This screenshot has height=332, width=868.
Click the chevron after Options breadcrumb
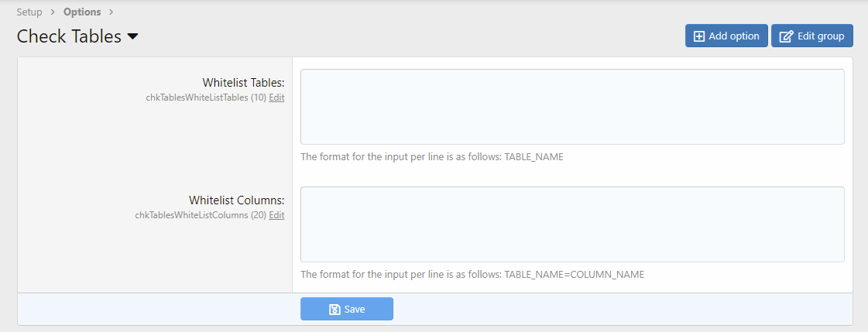pyautogui.click(x=112, y=12)
